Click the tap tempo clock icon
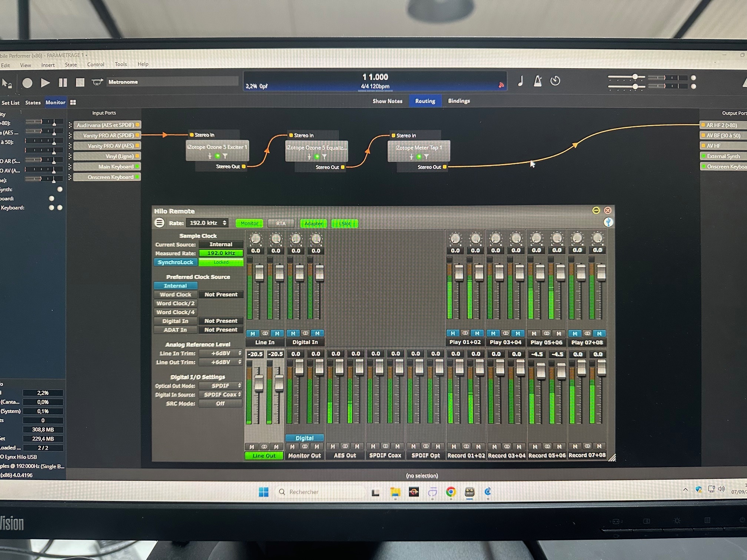 [555, 81]
